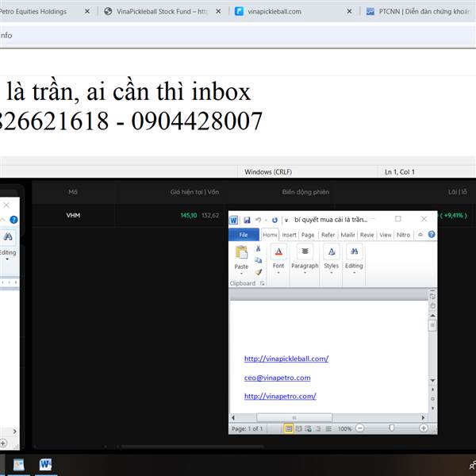476x476 pixels.
Task: Click the Cut scissors icon in Clipboard group
Action: [x=258, y=248]
